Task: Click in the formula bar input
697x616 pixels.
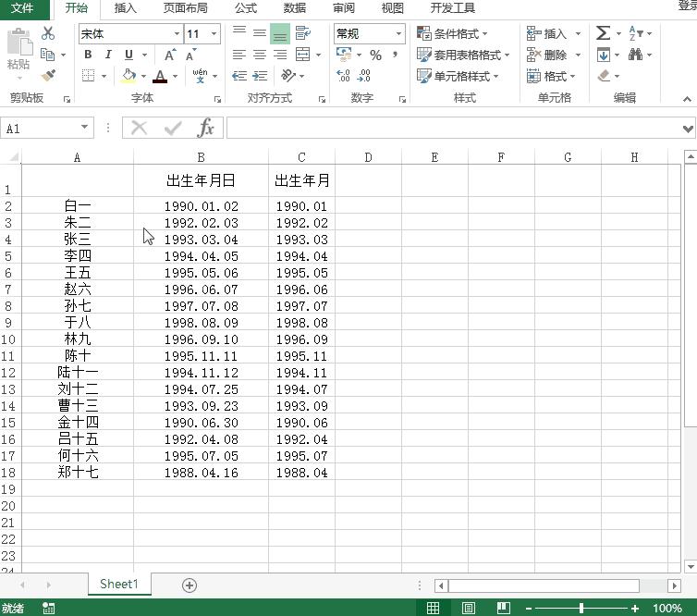Action: [454, 129]
